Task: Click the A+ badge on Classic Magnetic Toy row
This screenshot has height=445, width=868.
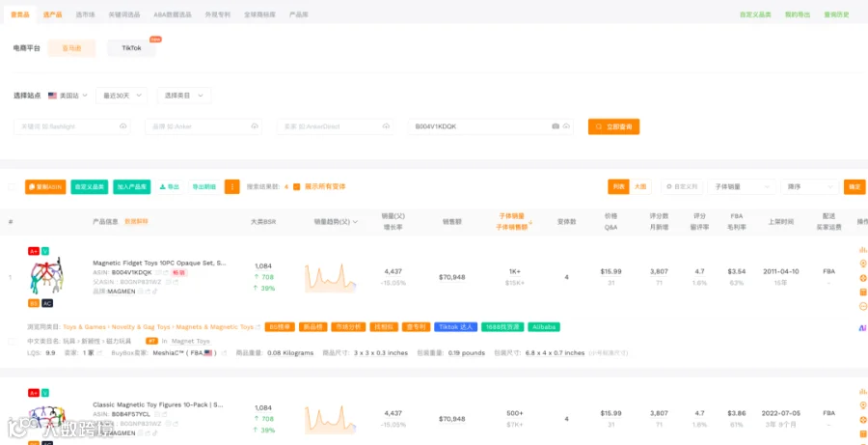Action: click(33, 393)
